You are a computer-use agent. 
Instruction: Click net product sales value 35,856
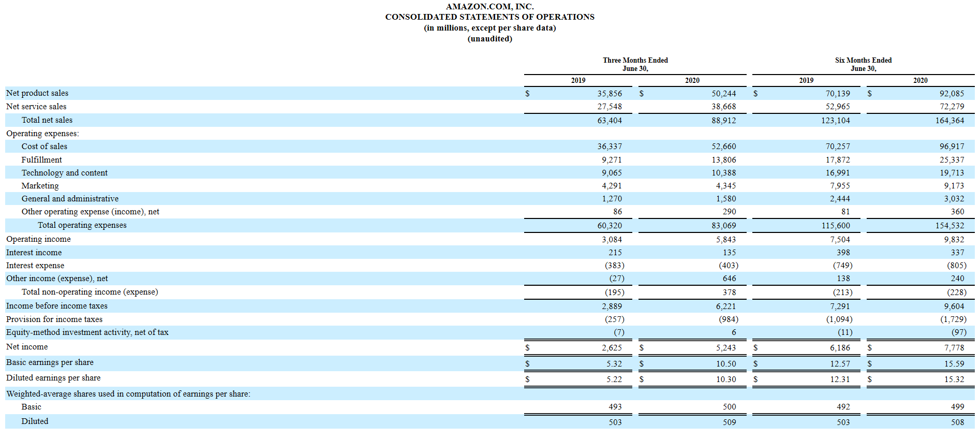[x=610, y=94]
